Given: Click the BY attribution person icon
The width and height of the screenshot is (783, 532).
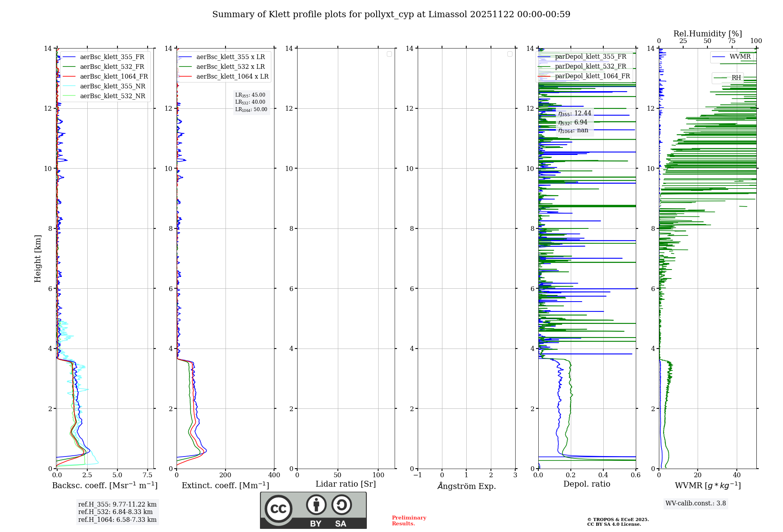Looking at the screenshot, I should (x=316, y=505).
